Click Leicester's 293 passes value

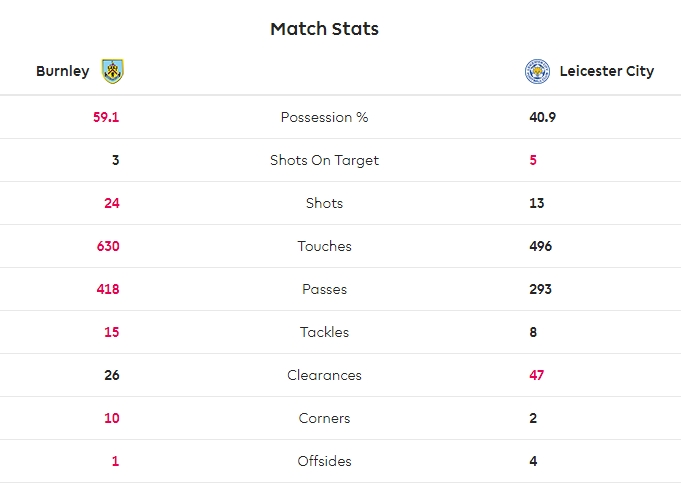coord(540,289)
